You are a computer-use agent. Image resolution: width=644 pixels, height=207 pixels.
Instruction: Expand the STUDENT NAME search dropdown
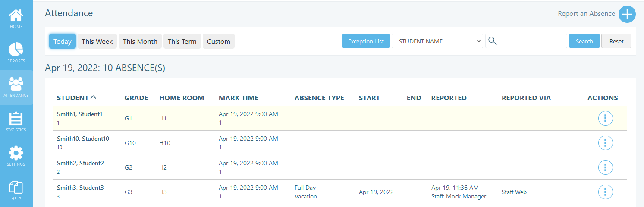(437, 41)
